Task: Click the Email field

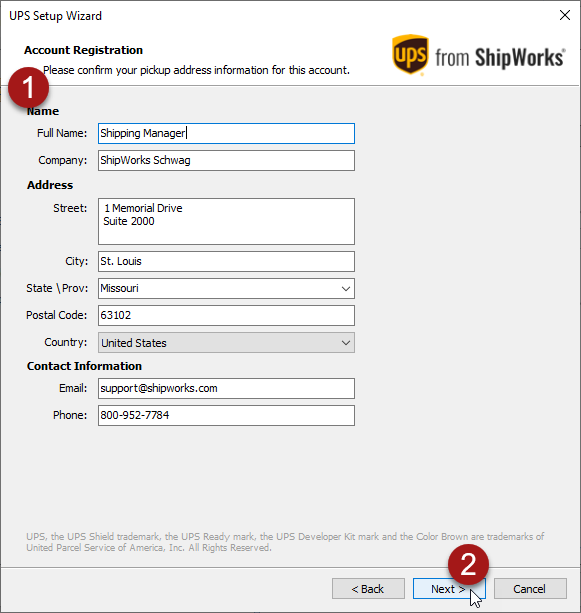Action: click(x=226, y=388)
